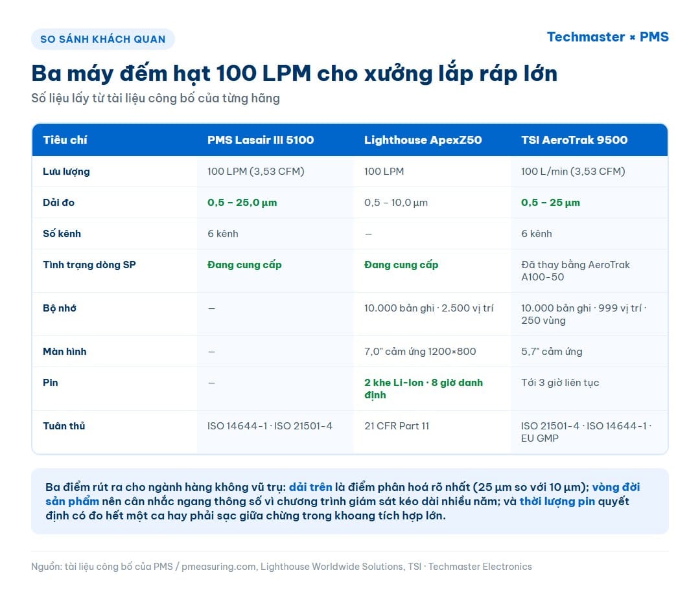Click the Bộ nhớ row label

(x=60, y=308)
